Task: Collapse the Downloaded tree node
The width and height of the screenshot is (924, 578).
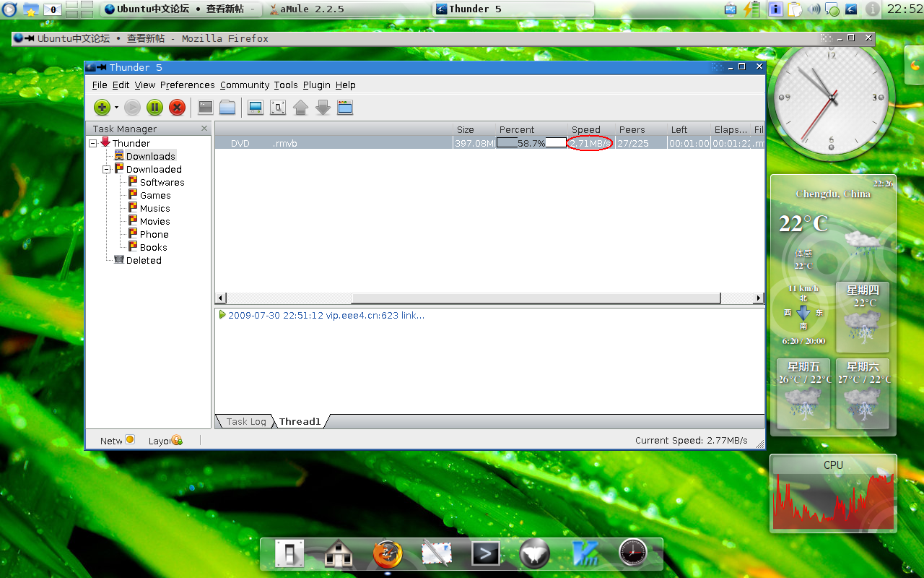Action: pyautogui.click(x=106, y=169)
